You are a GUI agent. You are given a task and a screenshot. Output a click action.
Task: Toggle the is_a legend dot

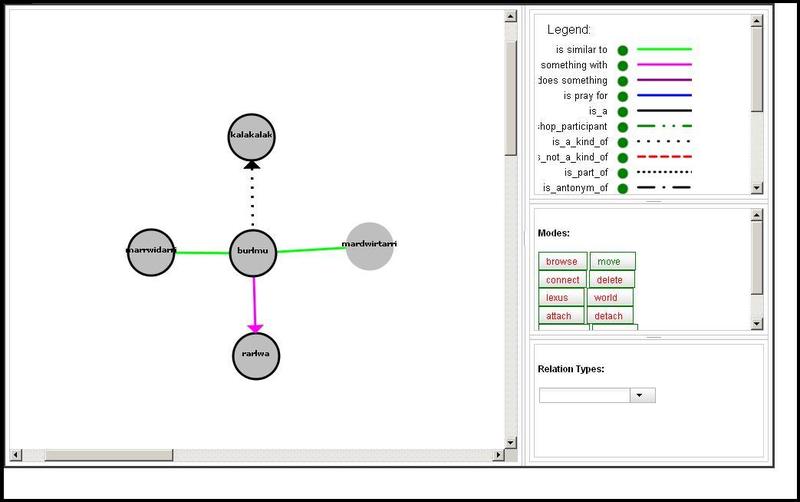pyautogui.click(x=622, y=111)
